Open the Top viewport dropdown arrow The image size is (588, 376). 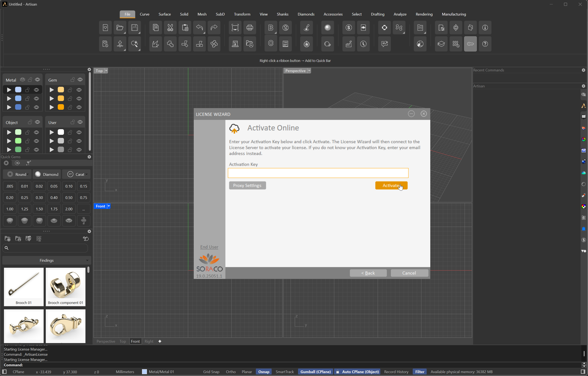[x=106, y=71]
